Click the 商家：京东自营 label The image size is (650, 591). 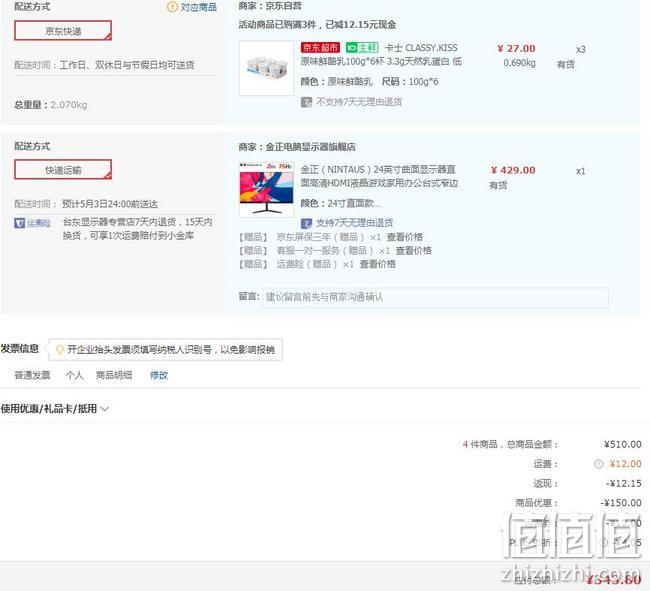270,6
